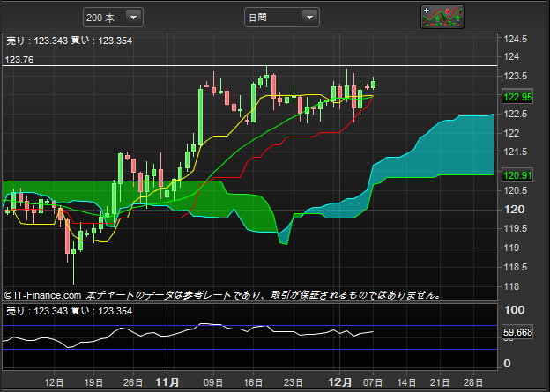Click the 21日 date axis label

(440, 382)
